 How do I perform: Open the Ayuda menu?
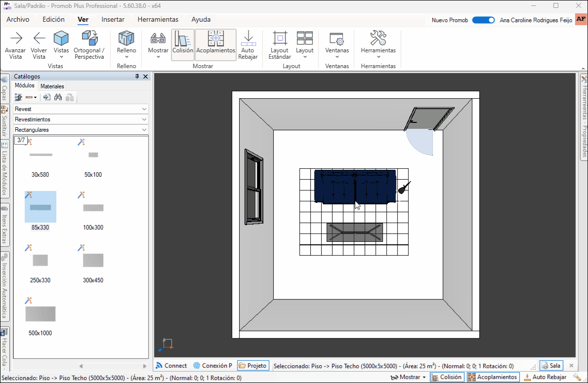pos(201,19)
